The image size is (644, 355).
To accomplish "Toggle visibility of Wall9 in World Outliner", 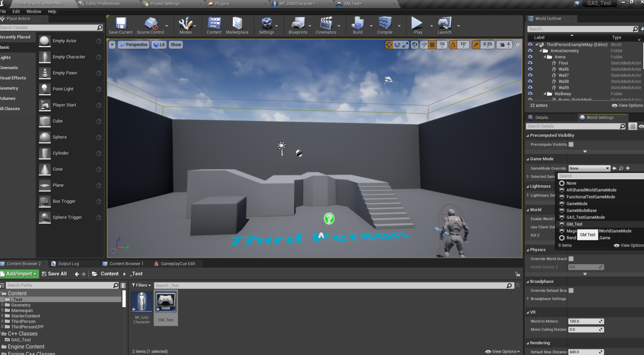I will (x=530, y=88).
